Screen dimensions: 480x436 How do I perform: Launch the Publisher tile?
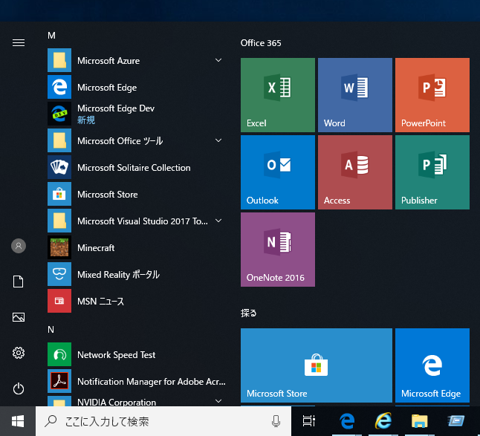tap(432, 172)
